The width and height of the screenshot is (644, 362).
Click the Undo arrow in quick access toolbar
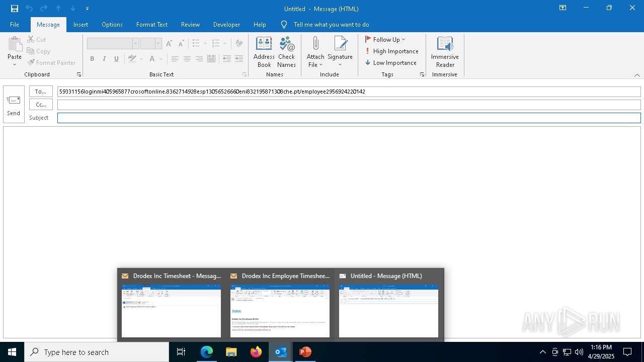tap(29, 9)
